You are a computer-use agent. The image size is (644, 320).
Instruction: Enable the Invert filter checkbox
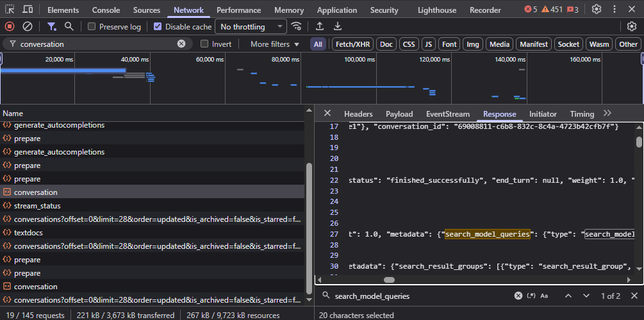coord(204,44)
